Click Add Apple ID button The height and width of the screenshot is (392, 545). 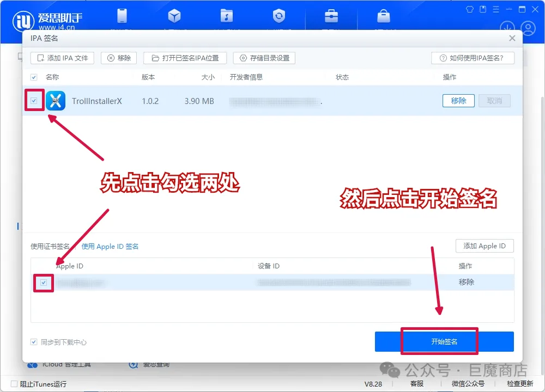[x=485, y=246]
